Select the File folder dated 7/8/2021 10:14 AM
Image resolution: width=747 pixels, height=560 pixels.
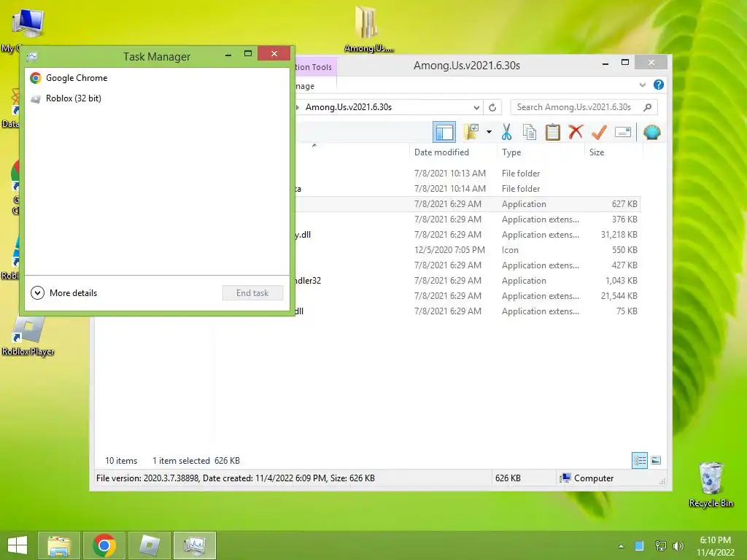tap(467, 189)
